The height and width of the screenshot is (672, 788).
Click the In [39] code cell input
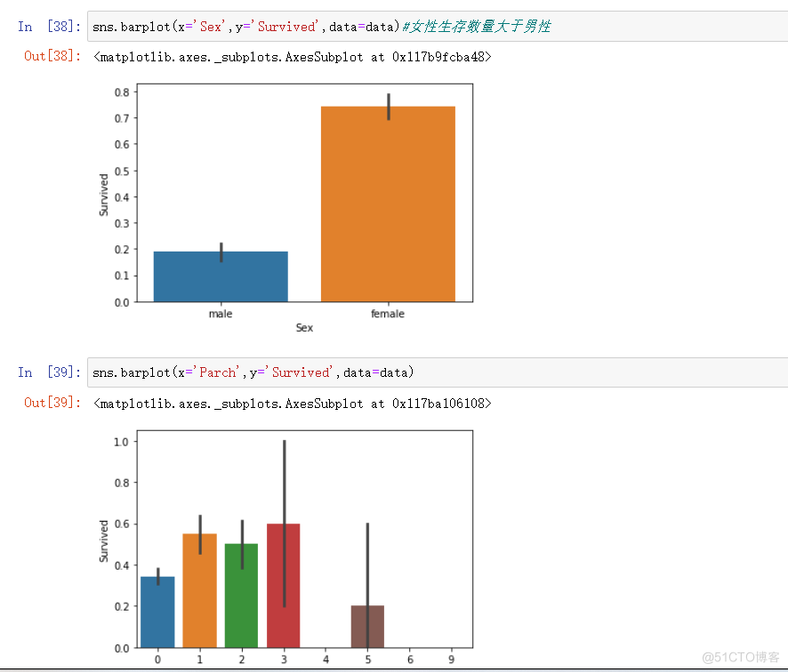coord(438,372)
